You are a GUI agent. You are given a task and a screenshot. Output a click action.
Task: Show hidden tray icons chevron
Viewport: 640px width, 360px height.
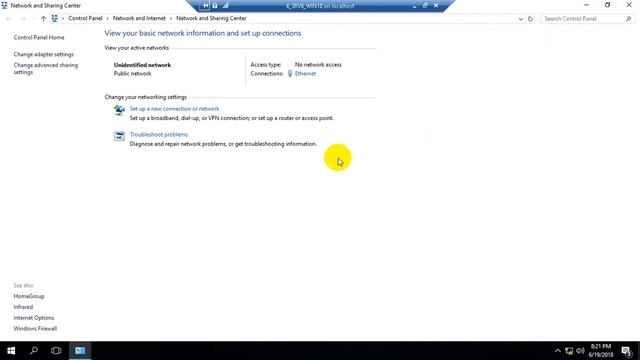point(558,351)
